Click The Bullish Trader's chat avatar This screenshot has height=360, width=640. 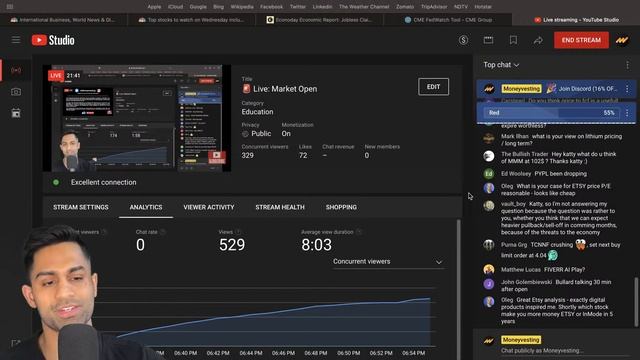[x=489, y=156]
